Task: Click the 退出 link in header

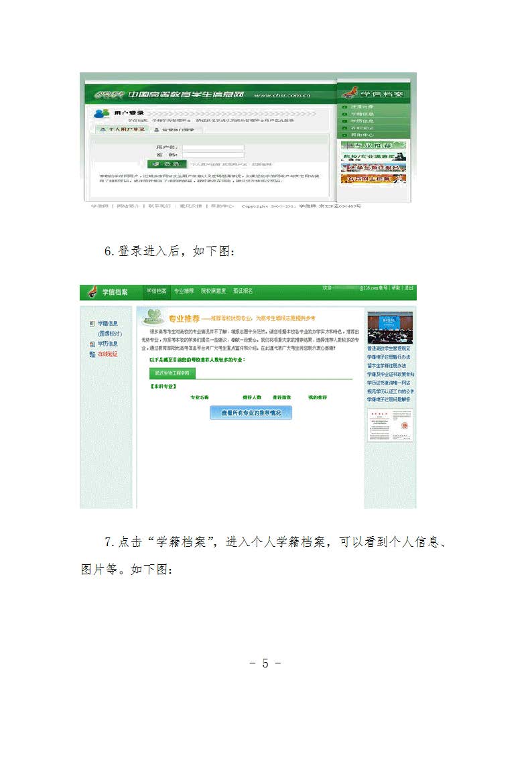Action: pos(409,288)
